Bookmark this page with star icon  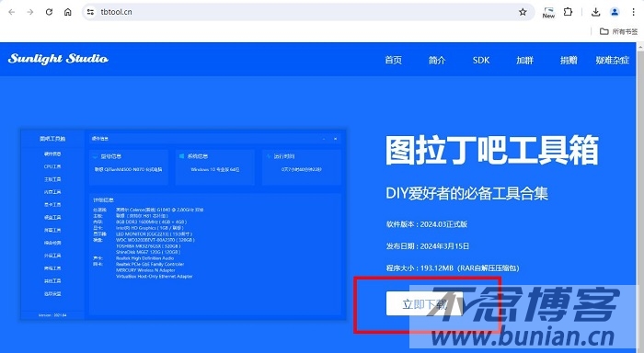(523, 12)
